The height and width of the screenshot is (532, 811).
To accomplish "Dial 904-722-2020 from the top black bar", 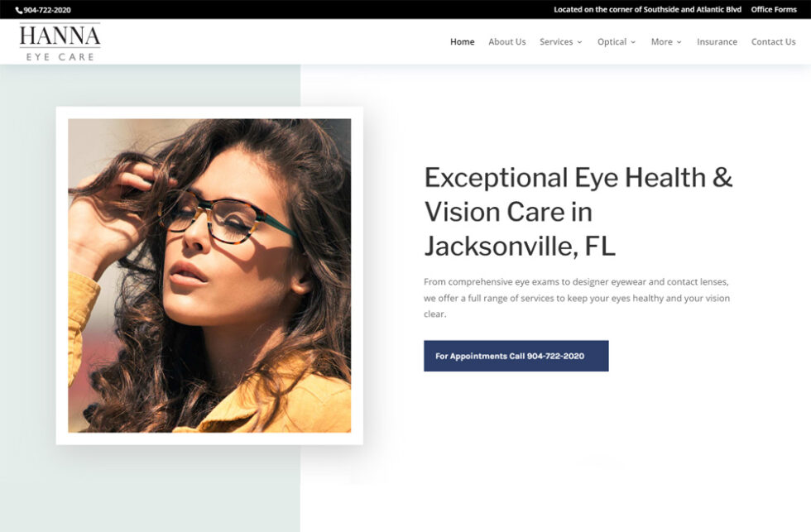I will tap(46, 8).
